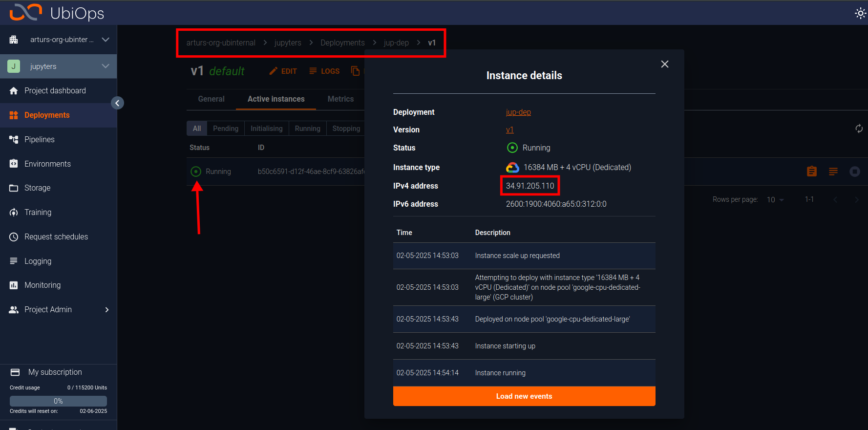Open instance logs lines icon
The width and height of the screenshot is (868, 430).
(x=833, y=172)
